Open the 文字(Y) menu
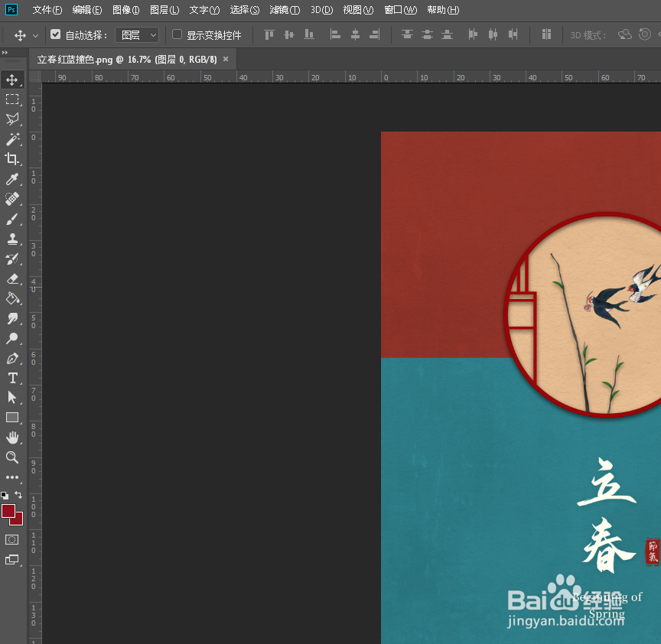 204,10
